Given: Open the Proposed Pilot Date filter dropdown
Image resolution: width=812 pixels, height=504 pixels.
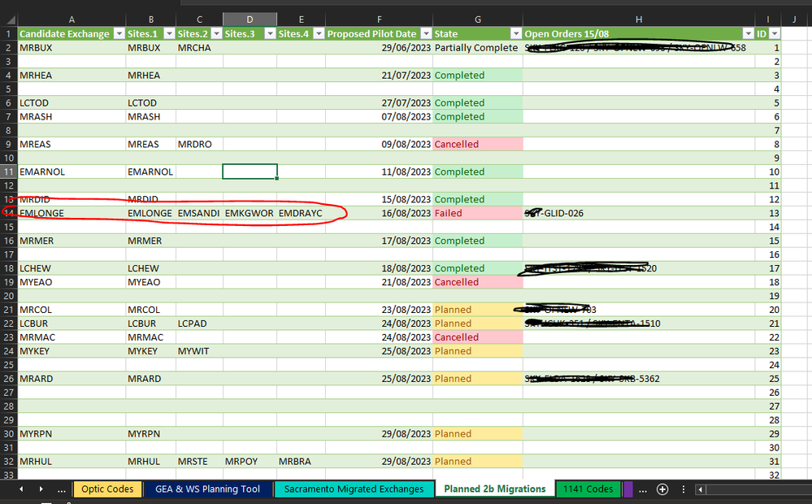Looking at the screenshot, I should coord(426,33).
